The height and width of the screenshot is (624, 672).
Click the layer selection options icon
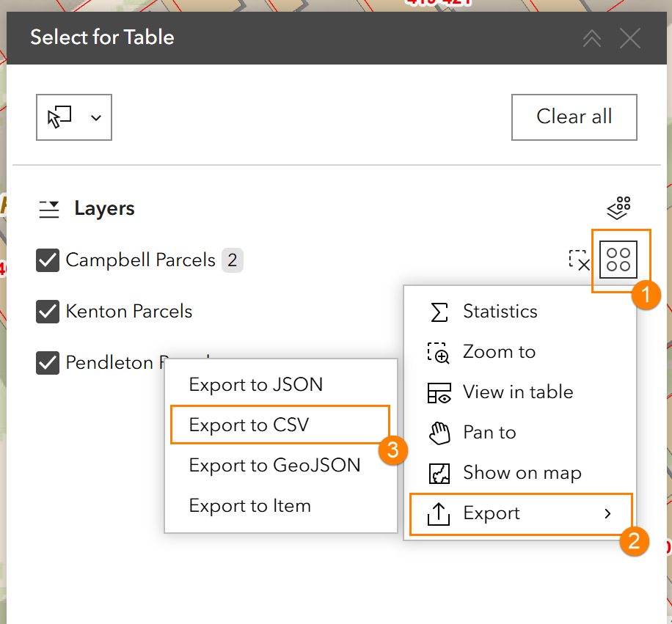619,208
